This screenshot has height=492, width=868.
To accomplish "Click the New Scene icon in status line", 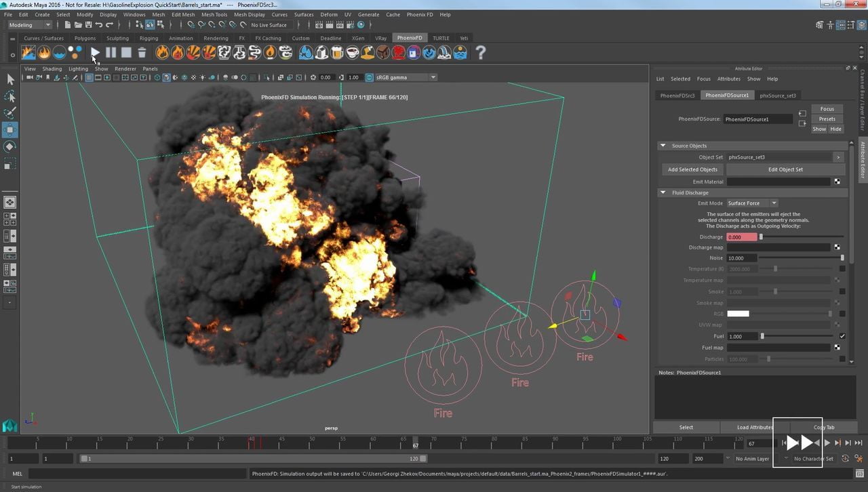I will [x=68, y=25].
